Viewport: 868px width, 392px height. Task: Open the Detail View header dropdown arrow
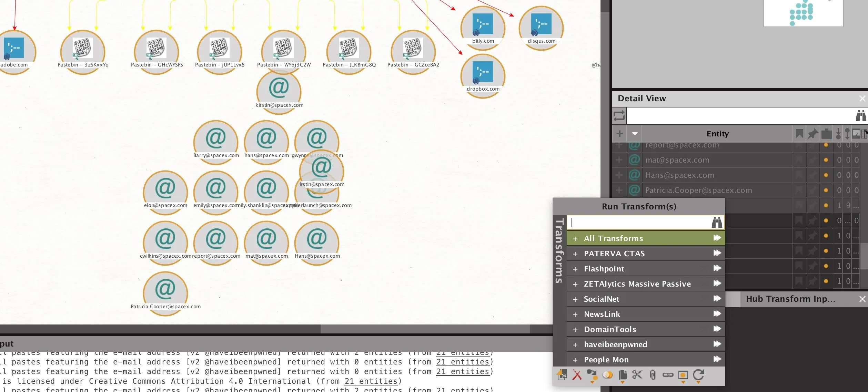635,134
